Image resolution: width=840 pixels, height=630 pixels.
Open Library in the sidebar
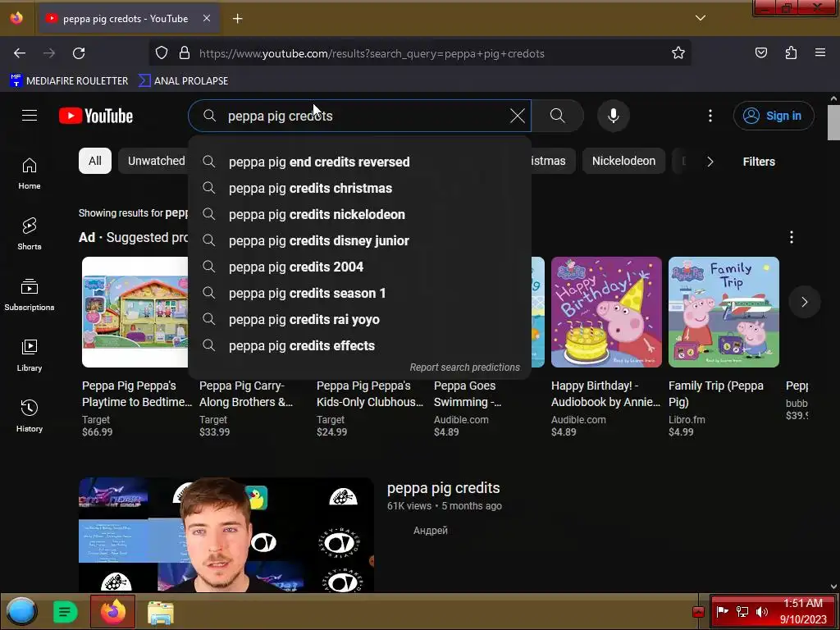(30, 355)
